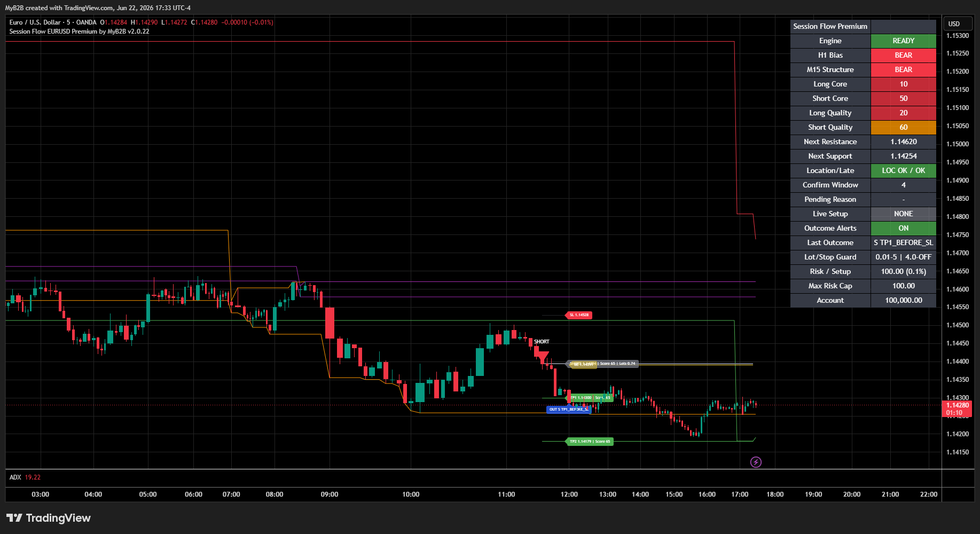980x534 pixels.
Task: Click the Outcome Alerts ON cell
Action: point(903,228)
